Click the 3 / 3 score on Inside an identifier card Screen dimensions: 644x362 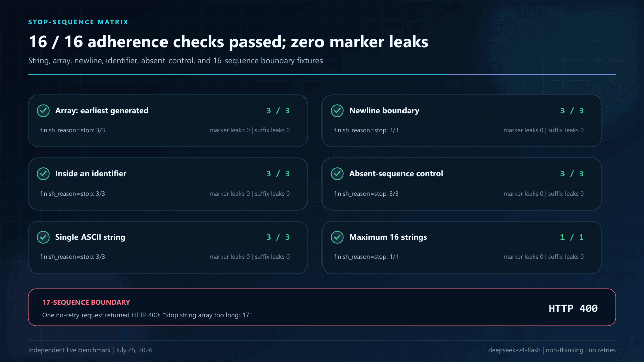pos(278,174)
